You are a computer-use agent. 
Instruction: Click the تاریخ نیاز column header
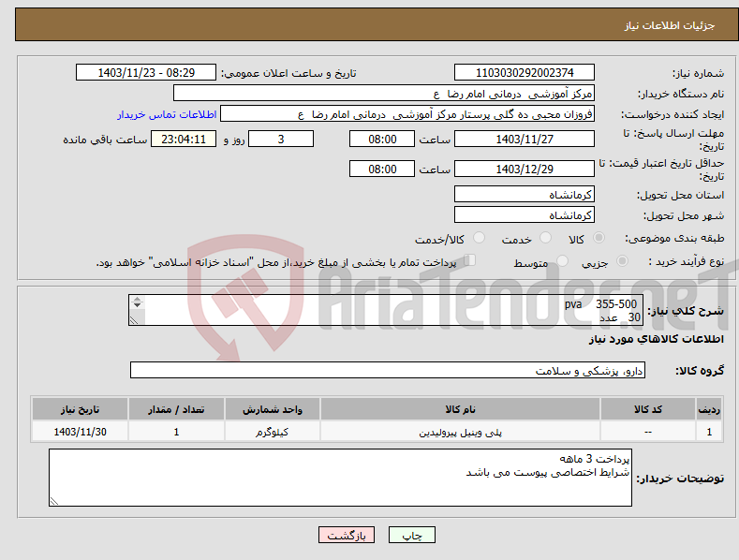click(x=80, y=409)
